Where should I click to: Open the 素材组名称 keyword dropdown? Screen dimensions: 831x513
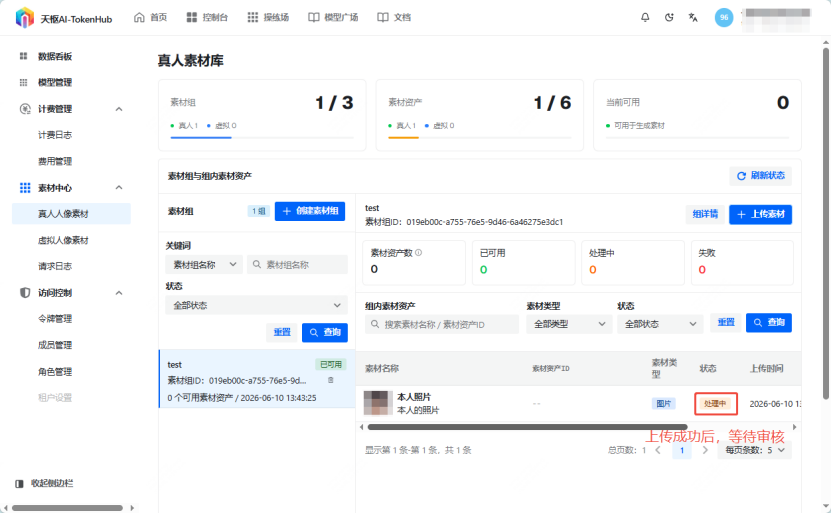(204, 264)
